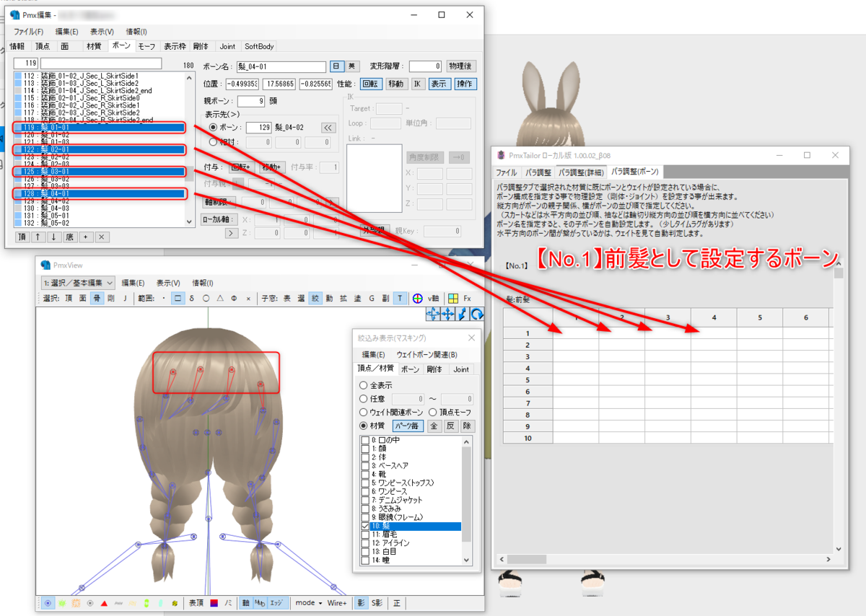Switch to the 剛体 tab in Pmx編集
866x616 pixels.
(201, 46)
